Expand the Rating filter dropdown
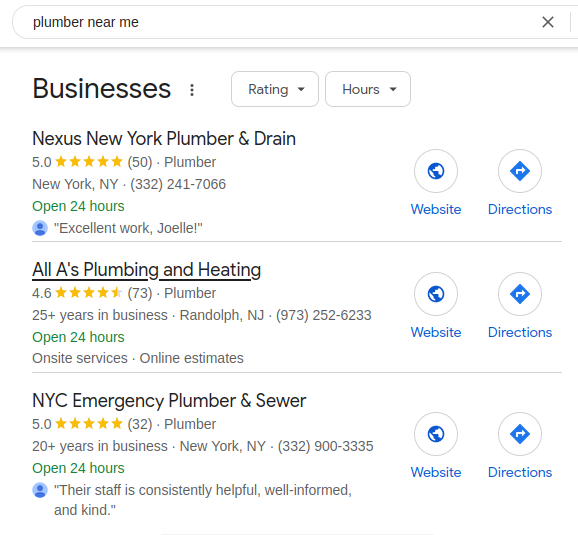The image size is (578, 535). tap(275, 89)
